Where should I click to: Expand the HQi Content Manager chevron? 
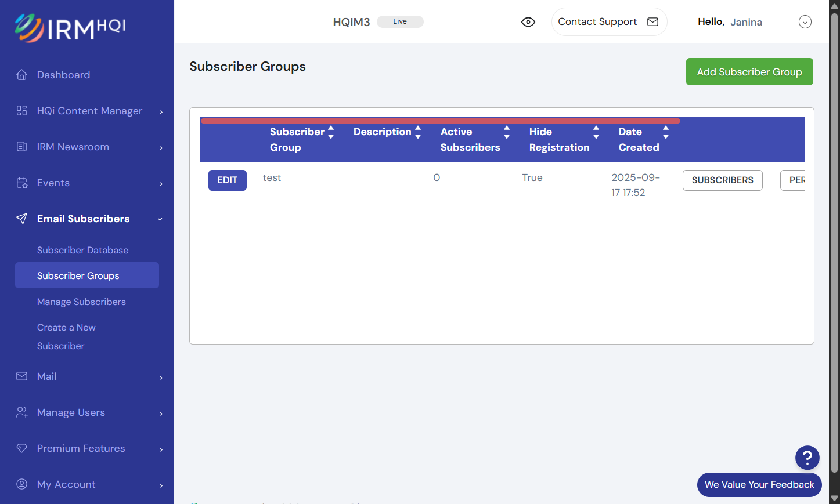(x=161, y=112)
